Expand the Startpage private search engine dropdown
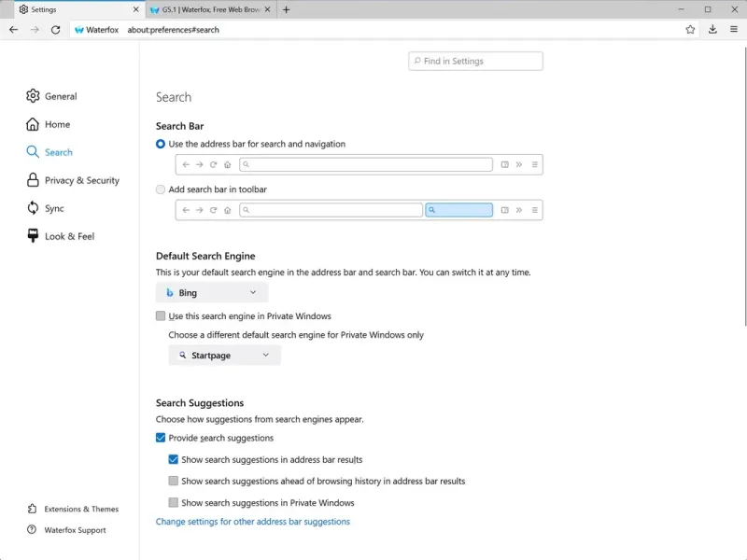This screenshot has width=747, height=560. click(224, 356)
